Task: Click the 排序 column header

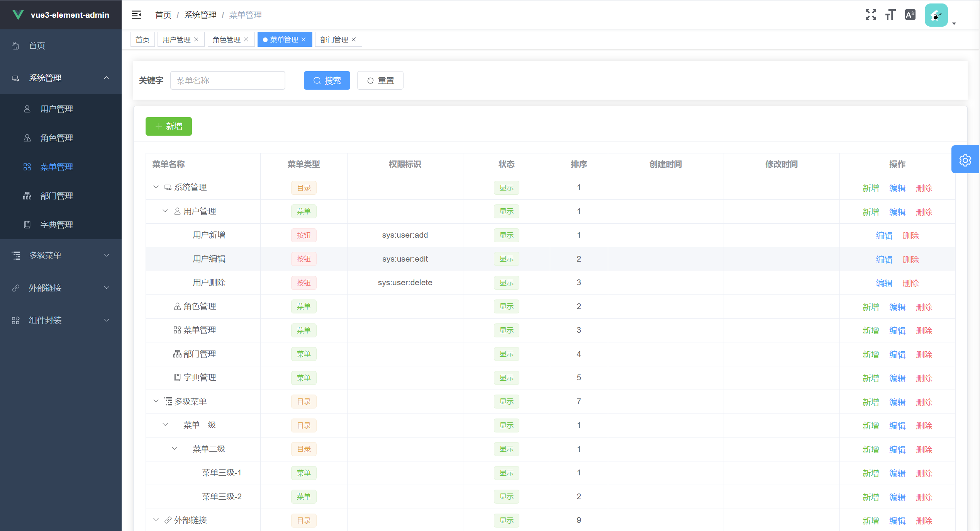Action: tap(579, 164)
